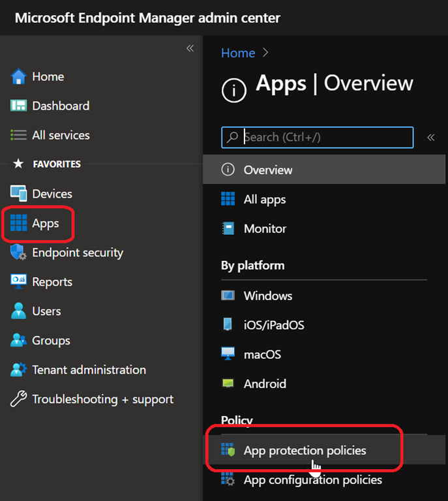Open App configuration policies
This screenshot has width=448, height=501.
point(312,479)
